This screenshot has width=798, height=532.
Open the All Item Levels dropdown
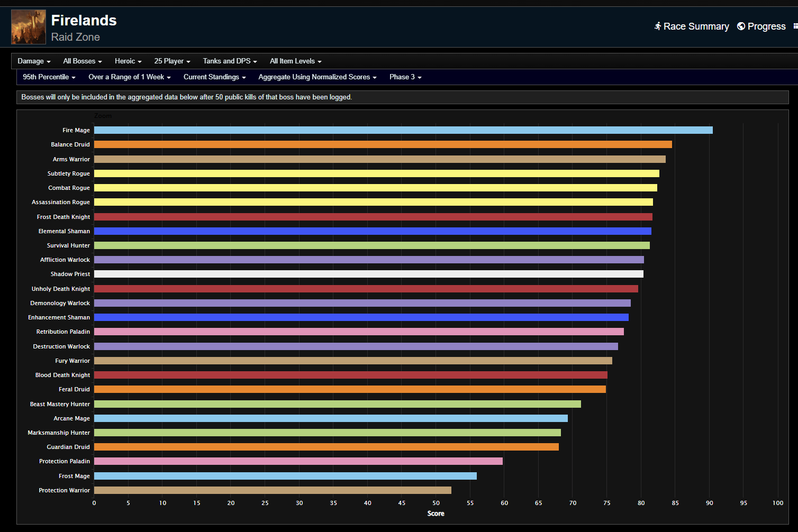[295, 61]
